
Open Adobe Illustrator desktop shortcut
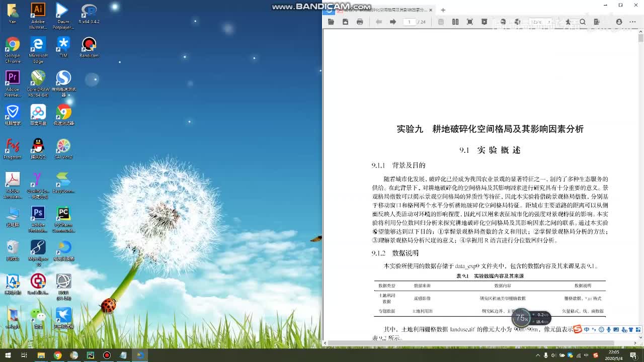tap(38, 16)
